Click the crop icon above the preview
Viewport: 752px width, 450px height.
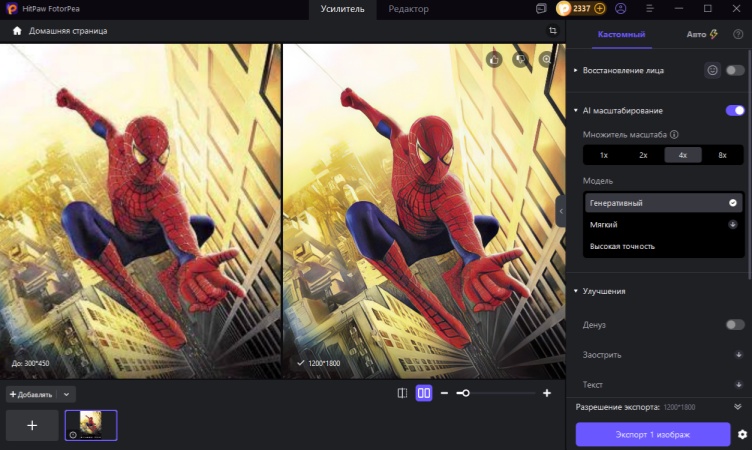552,31
